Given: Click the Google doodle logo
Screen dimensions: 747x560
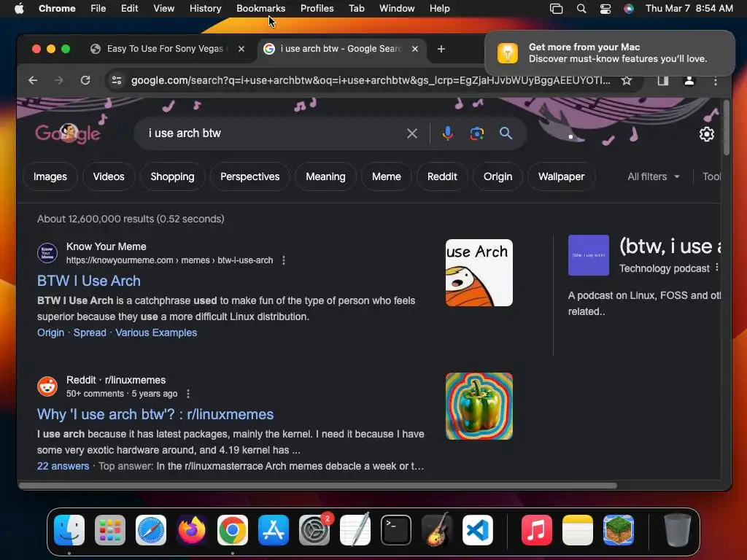Looking at the screenshot, I should tap(68, 133).
